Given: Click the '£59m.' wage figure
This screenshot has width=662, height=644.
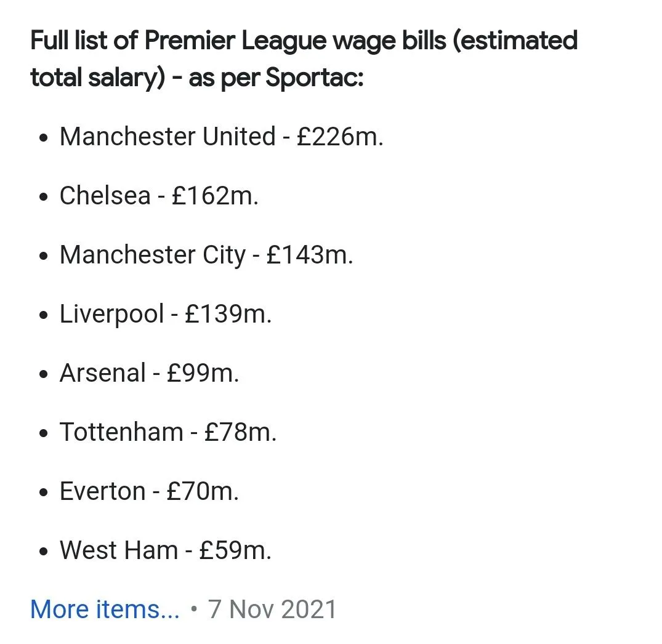Looking at the screenshot, I should pyautogui.click(x=235, y=550).
